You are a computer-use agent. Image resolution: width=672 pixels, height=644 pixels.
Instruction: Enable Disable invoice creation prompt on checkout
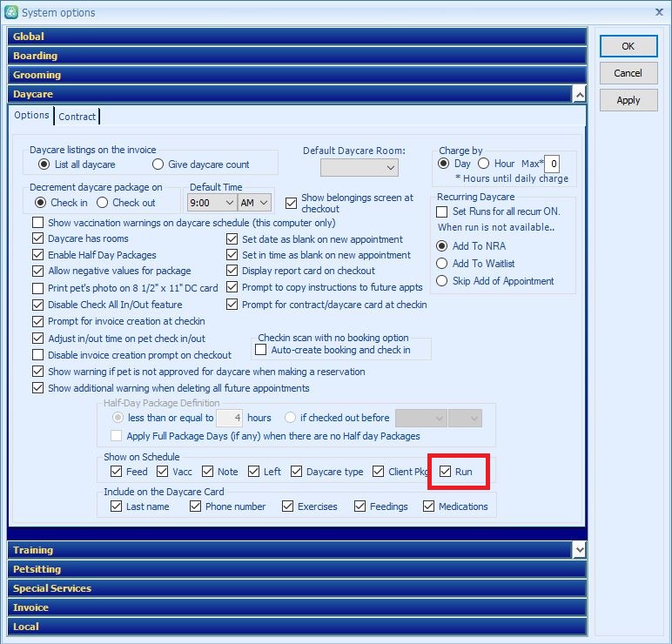point(37,355)
